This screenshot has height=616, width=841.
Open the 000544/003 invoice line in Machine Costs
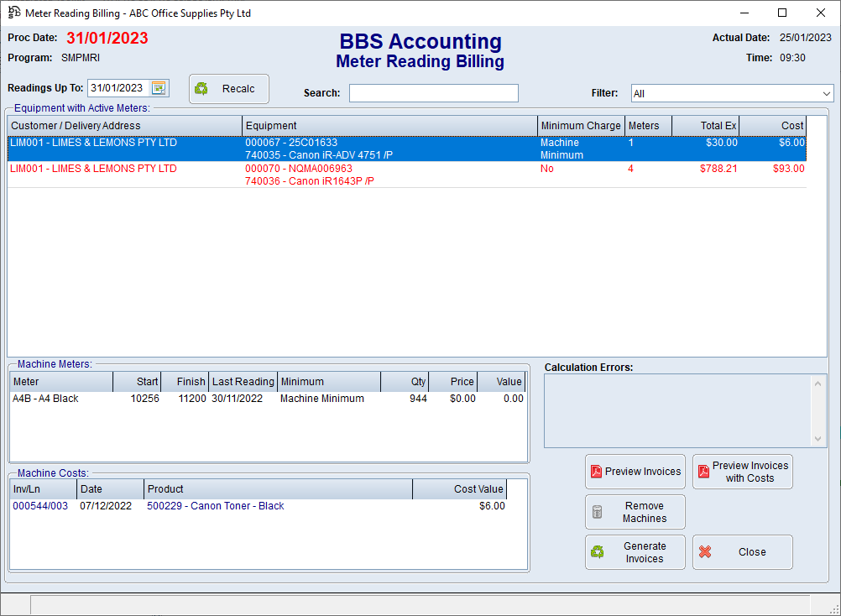(40, 506)
